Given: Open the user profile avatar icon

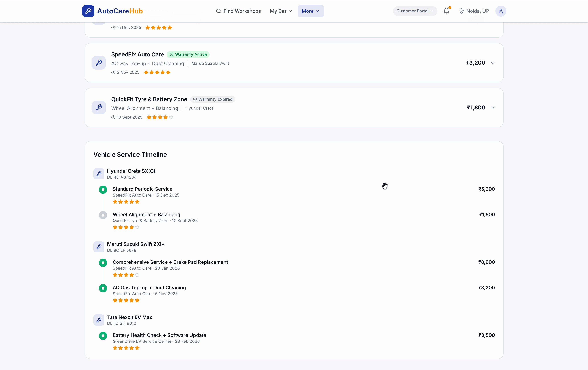Looking at the screenshot, I should tap(501, 11).
